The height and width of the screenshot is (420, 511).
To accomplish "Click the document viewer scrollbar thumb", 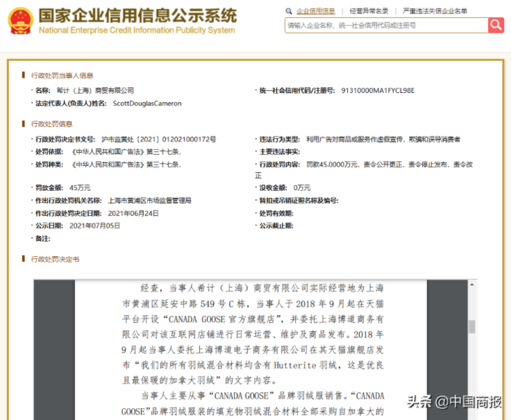I will click(x=471, y=326).
